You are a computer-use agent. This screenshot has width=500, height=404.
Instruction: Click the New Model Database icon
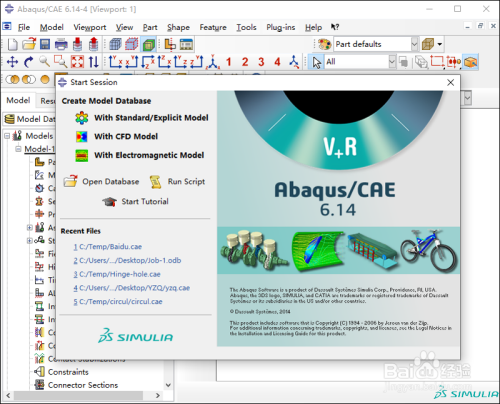point(13,44)
